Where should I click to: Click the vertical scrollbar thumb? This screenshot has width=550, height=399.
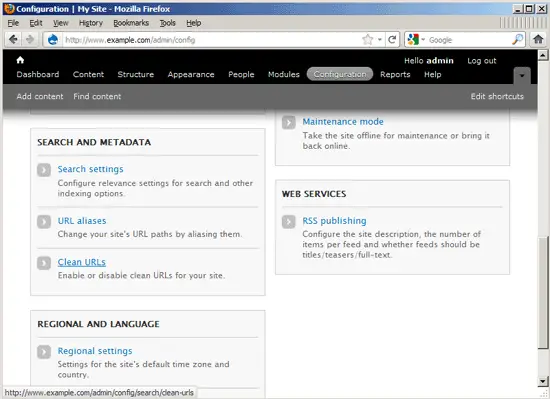pos(543,292)
